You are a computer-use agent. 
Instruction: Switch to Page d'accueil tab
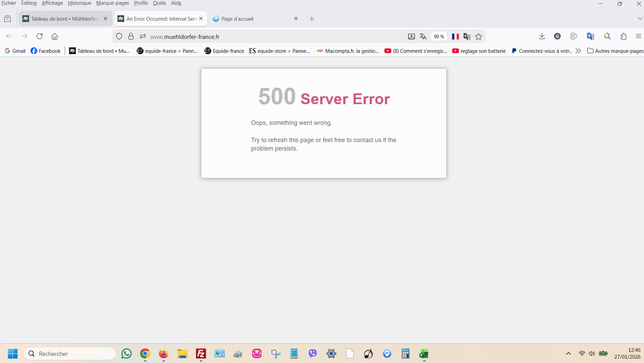[252, 19]
